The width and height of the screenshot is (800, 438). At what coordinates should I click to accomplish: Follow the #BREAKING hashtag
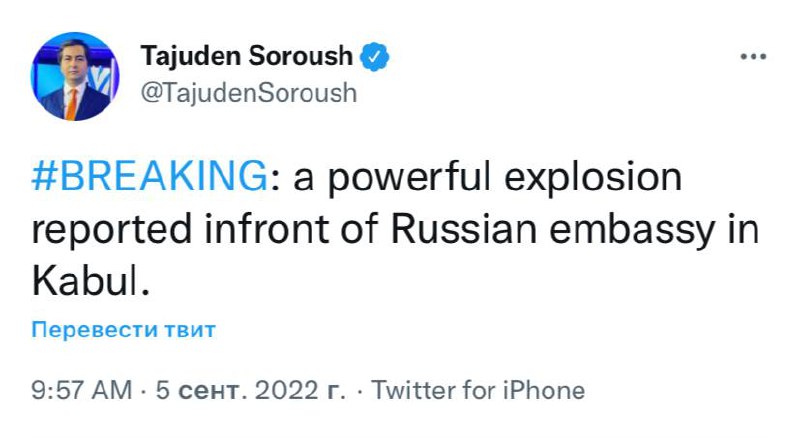pos(145,178)
